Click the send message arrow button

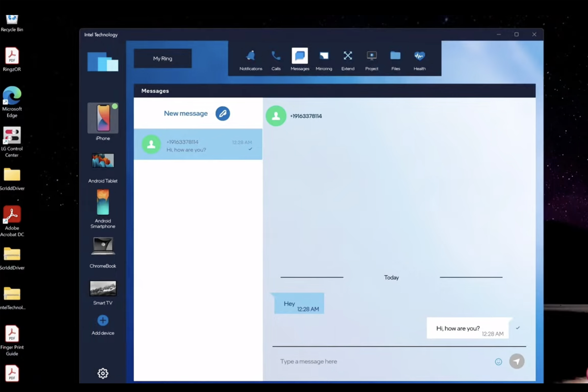[x=516, y=361]
